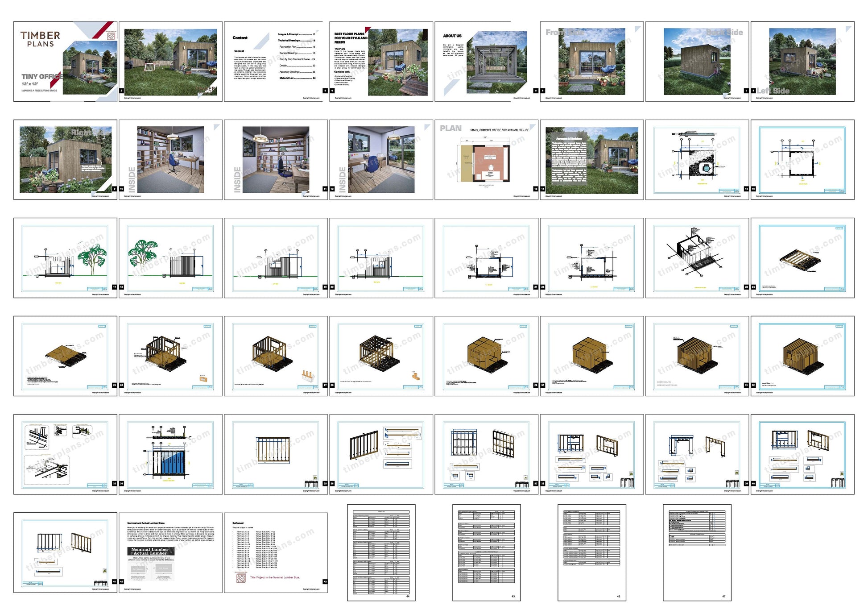Click the blue corner triangle on the Content page
The image size is (868, 614).
pyautogui.click(x=262, y=40)
